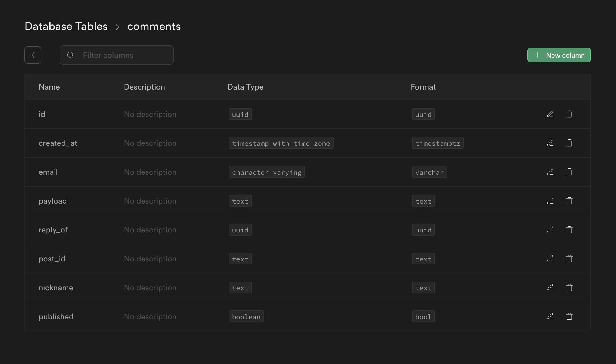The image size is (616, 364).
Task: Edit the email column
Action: click(550, 172)
